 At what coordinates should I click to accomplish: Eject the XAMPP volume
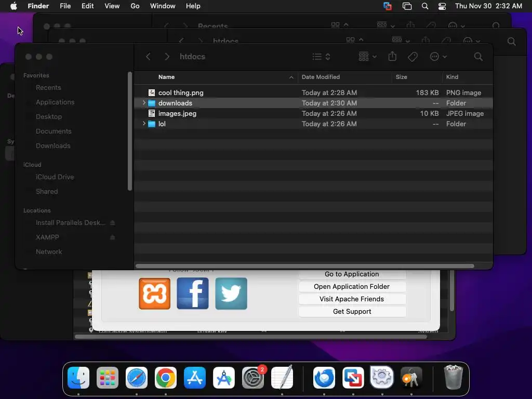[x=113, y=237]
